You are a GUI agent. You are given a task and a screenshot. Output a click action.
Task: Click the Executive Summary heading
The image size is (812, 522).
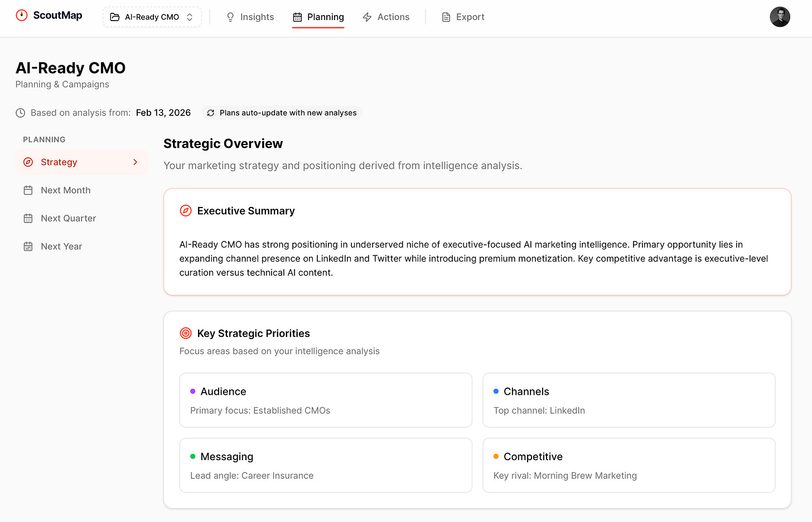tap(246, 211)
